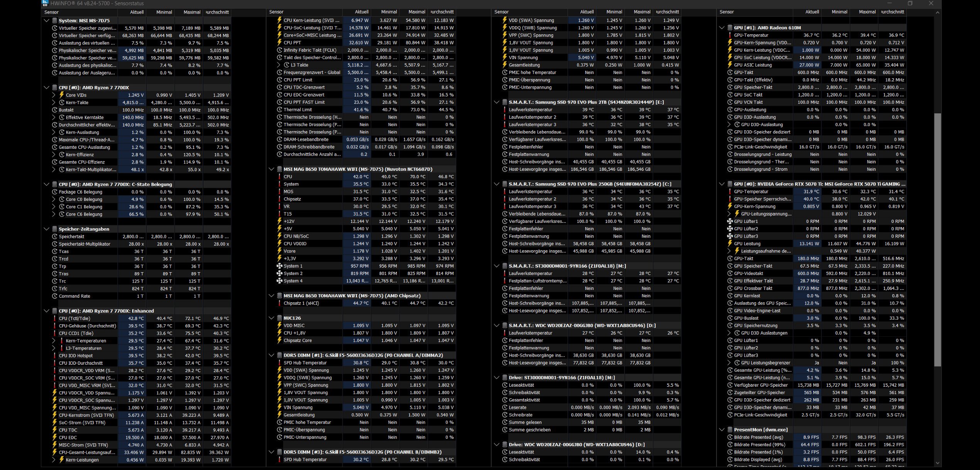Expand the Core C0 Belegung row
This screenshot has height=470, width=980.
54,199
